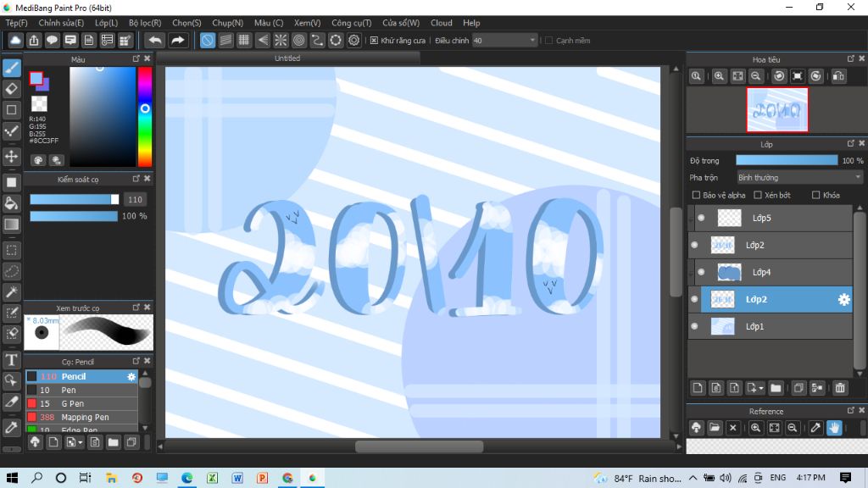
Task: Select the G Pen brush
Action: click(x=81, y=404)
